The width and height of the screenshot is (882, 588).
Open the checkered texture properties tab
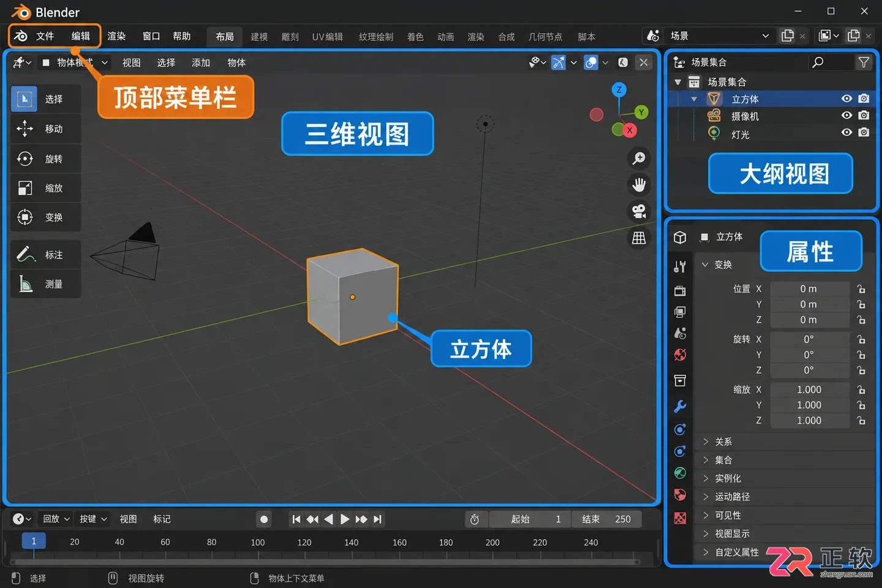click(x=680, y=518)
